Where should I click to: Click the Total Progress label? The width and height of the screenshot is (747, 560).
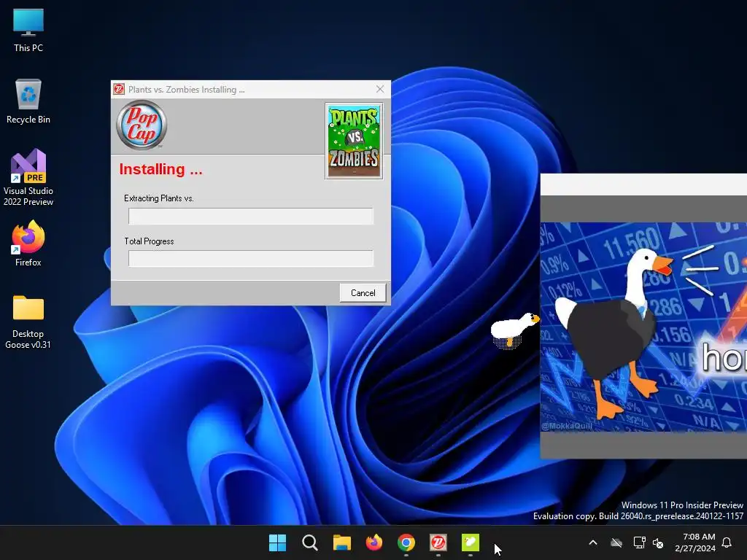[x=149, y=241]
